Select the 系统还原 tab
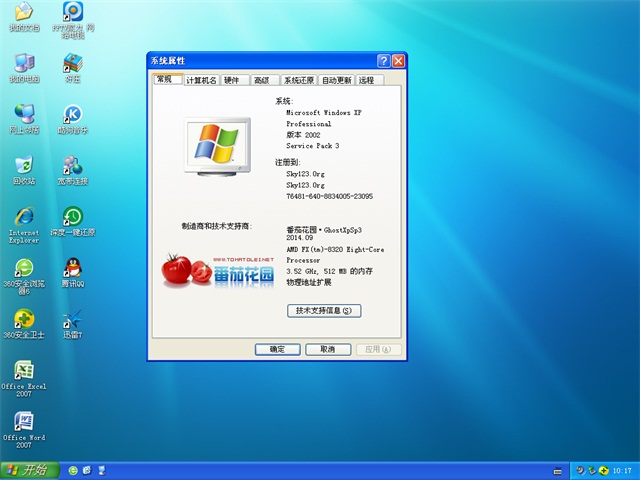Image resolution: width=640 pixels, height=480 pixels. (x=298, y=80)
